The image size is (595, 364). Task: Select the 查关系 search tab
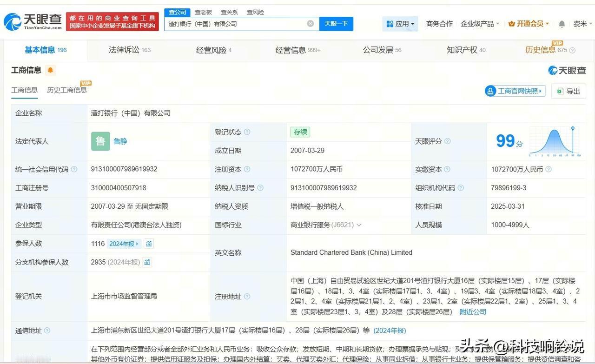coord(229,12)
